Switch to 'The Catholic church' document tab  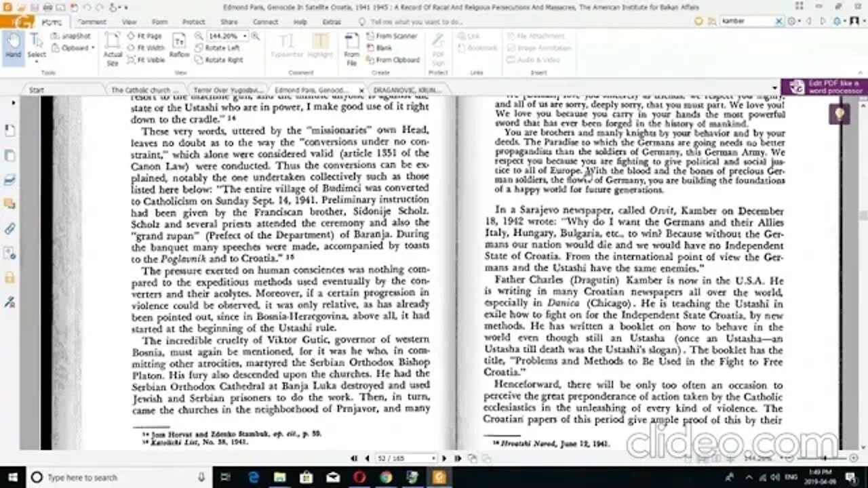[144, 89]
